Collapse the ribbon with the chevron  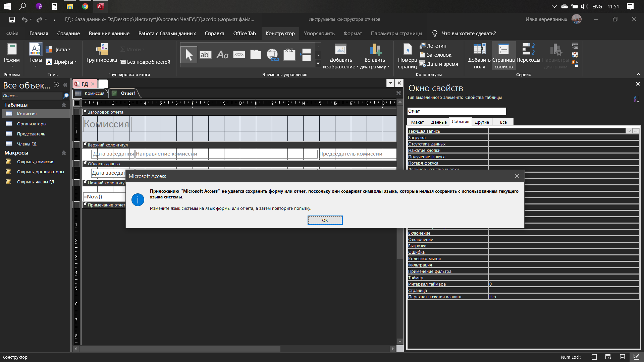[x=638, y=74]
